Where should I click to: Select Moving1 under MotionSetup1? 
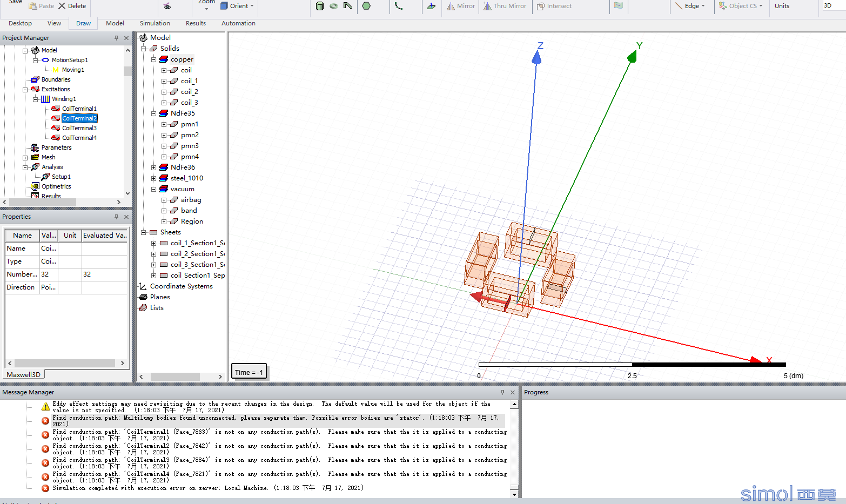[73, 70]
